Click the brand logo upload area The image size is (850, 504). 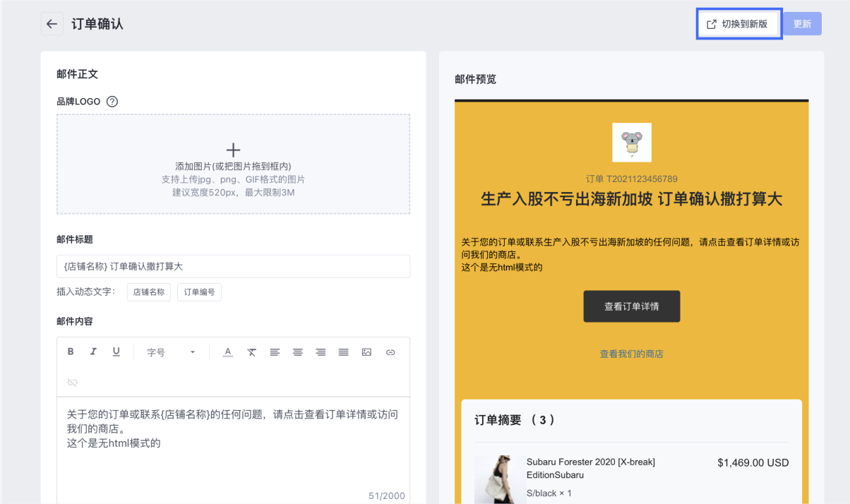click(x=233, y=164)
